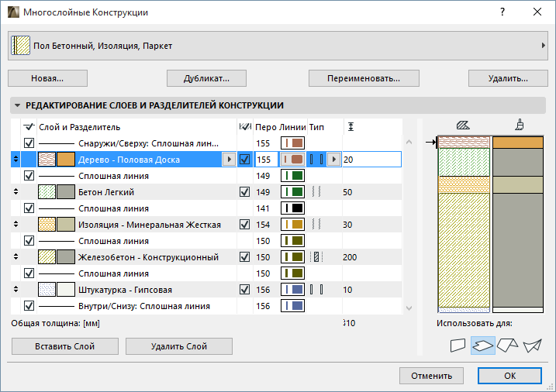Click the cut fill preview header icon
This screenshot has width=556, height=392.
pyautogui.click(x=463, y=125)
